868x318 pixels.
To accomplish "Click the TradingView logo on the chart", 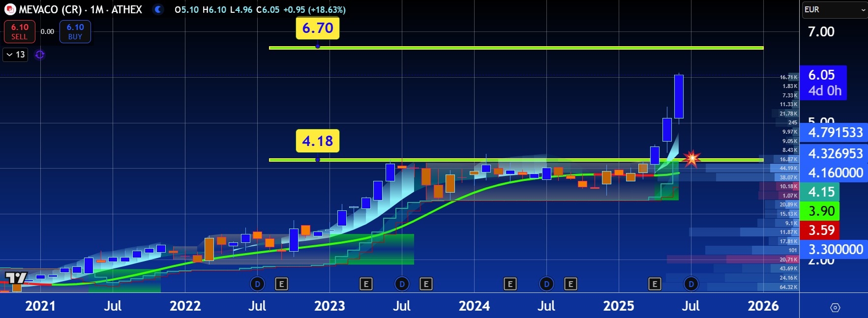I will 16,278.
